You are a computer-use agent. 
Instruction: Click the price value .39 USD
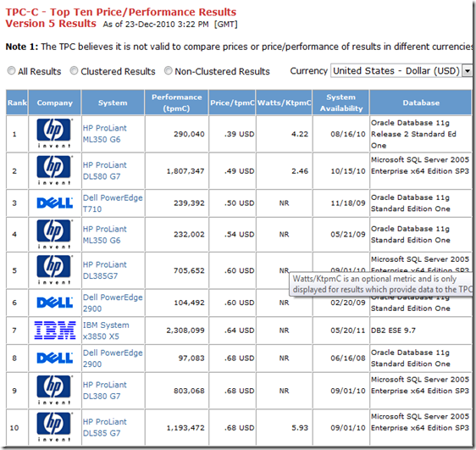click(x=239, y=134)
